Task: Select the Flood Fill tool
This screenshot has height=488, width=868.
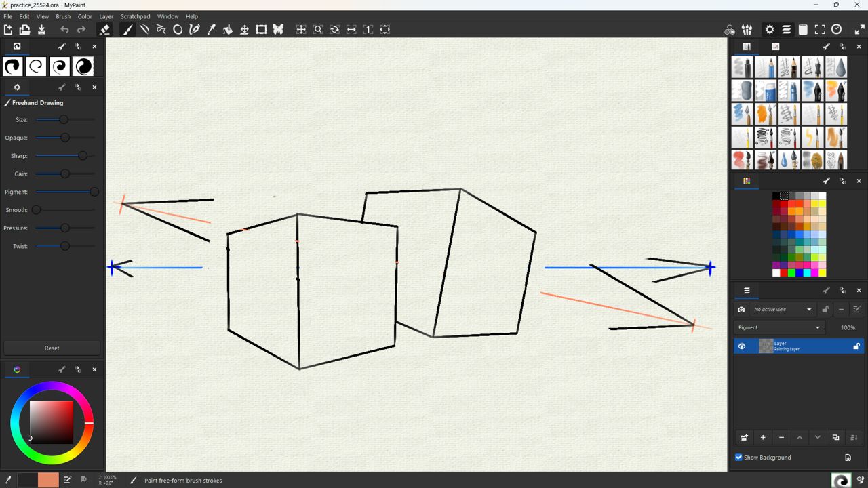Action: pos(228,29)
